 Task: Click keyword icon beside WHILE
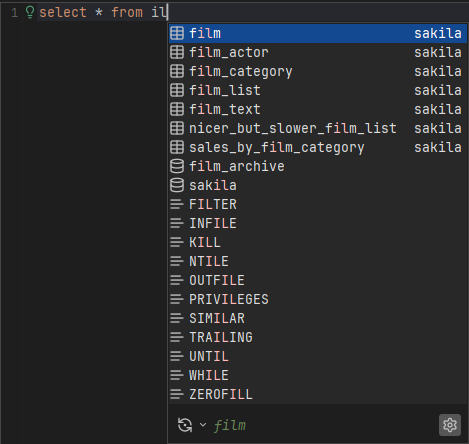pos(177,375)
